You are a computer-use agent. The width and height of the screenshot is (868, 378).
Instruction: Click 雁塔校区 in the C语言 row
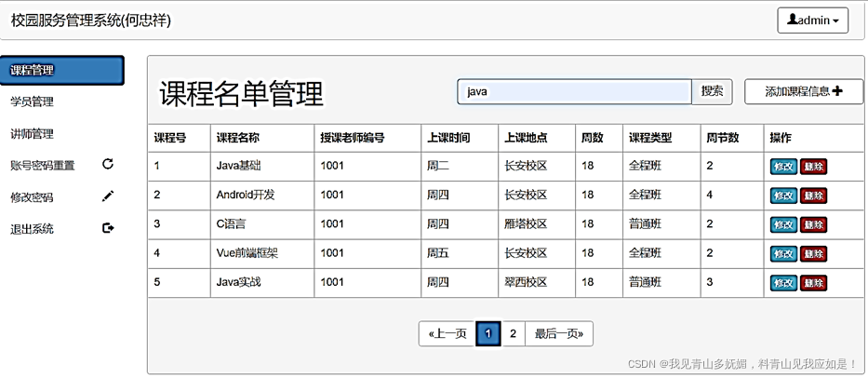(526, 224)
